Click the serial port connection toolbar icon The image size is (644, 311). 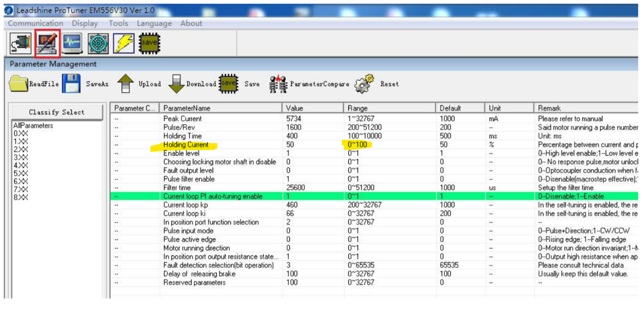[21, 43]
